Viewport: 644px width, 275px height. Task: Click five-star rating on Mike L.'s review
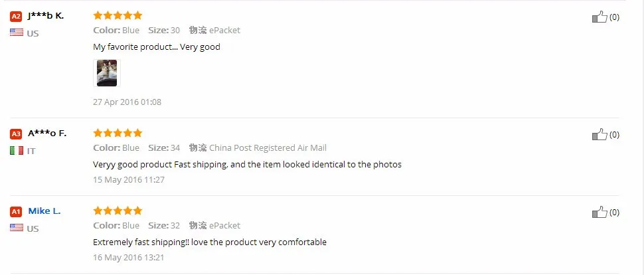[x=118, y=211]
